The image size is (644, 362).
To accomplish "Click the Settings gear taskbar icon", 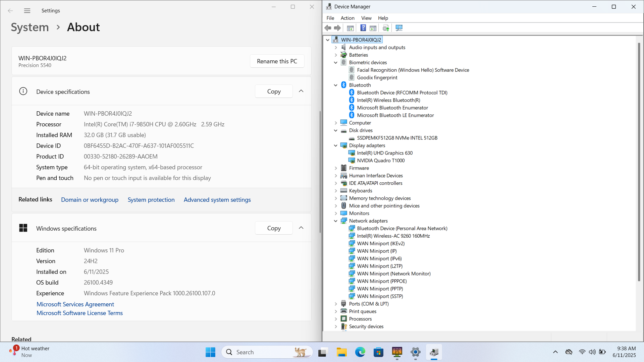I will pos(415,352).
